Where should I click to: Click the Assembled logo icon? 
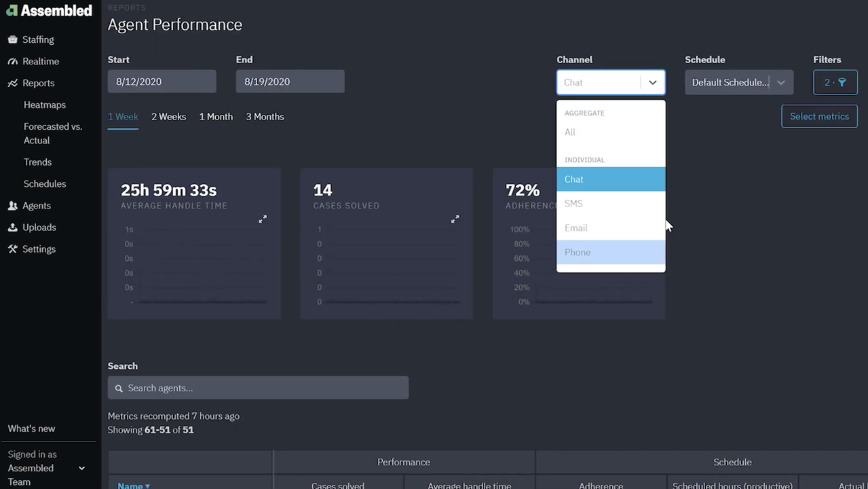pyautogui.click(x=12, y=10)
